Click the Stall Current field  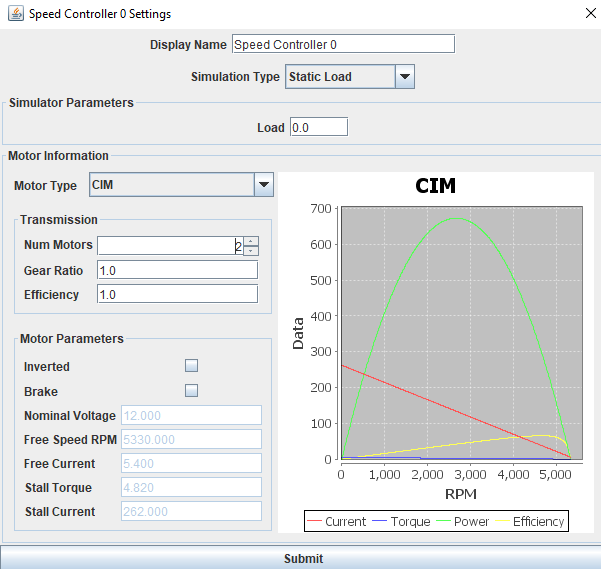(191, 511)
